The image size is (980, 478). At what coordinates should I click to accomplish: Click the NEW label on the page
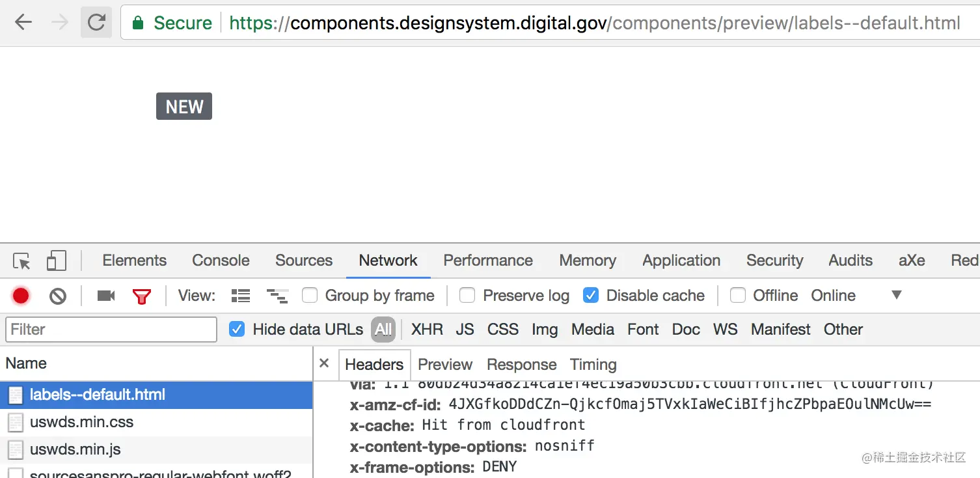tap(184, 107)
